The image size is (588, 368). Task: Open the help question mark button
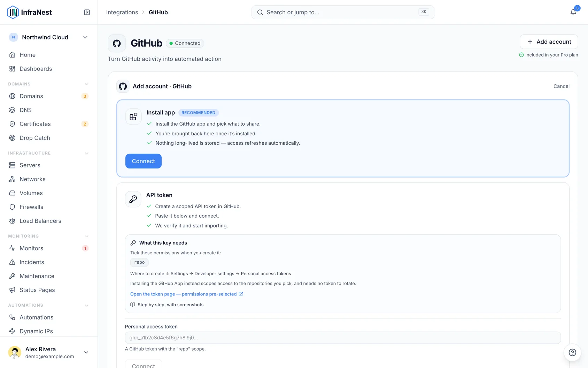click(572, 352)
